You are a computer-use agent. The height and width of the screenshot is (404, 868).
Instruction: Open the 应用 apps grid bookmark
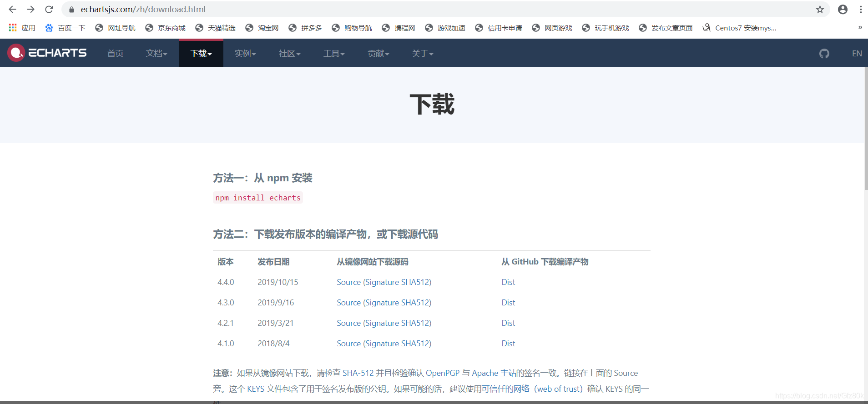coord(22,28)
